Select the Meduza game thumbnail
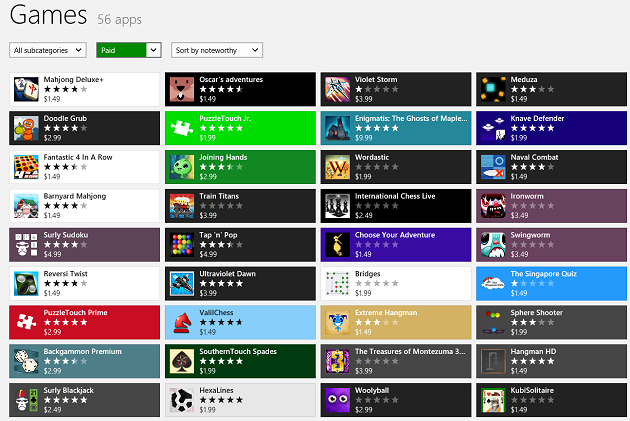 coord(493,89)
